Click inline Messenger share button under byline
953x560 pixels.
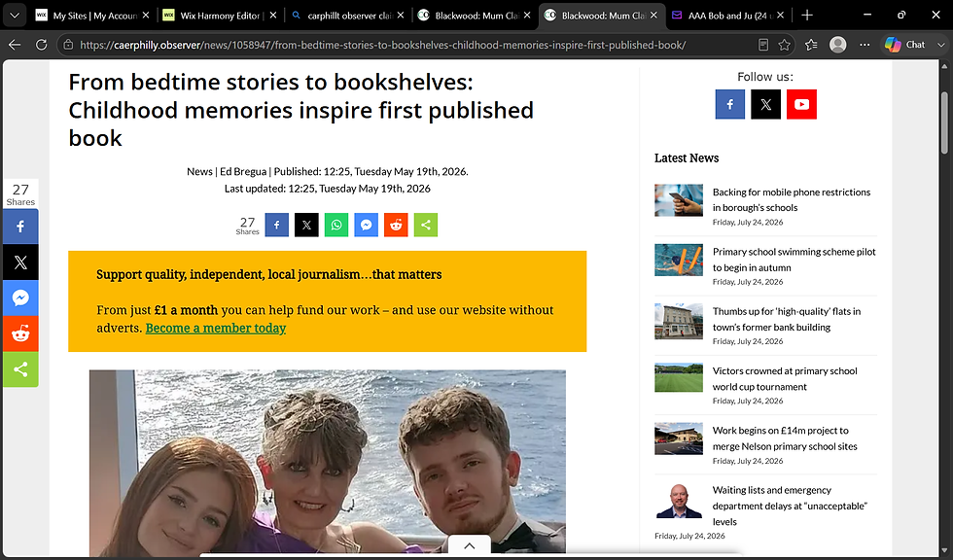[366, 225]
